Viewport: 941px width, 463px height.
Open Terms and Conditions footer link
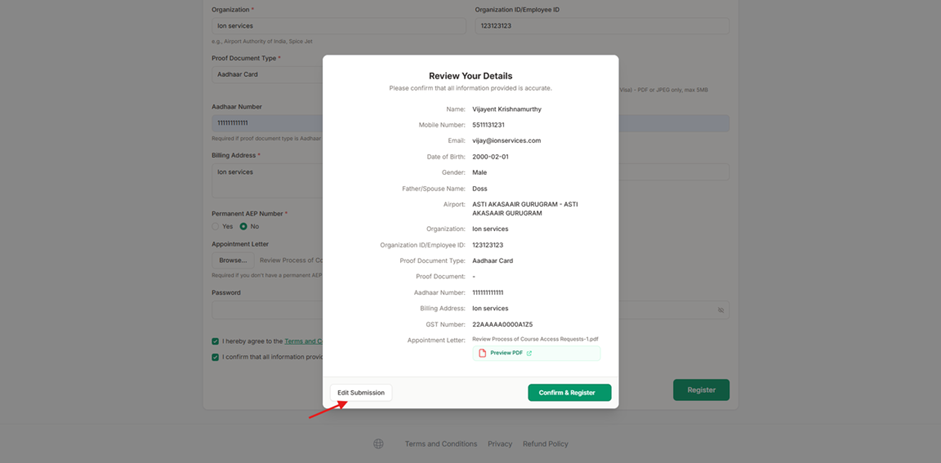440,444
